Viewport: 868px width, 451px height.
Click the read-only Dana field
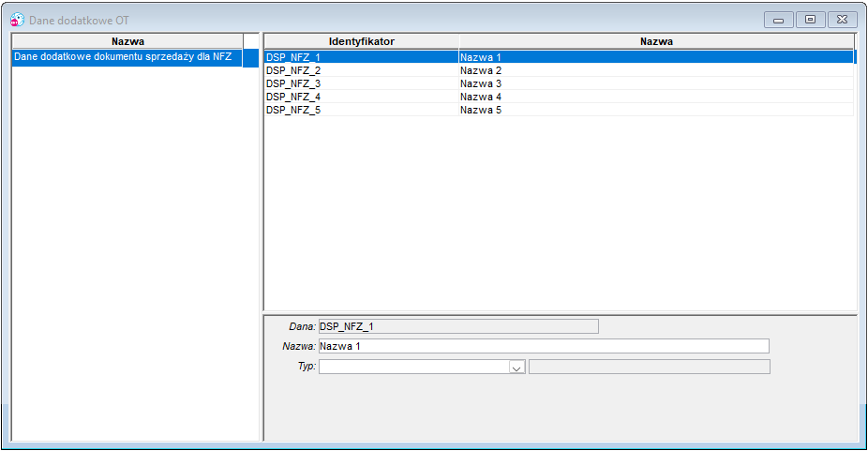pyautogui.click(x=458, y=326)
